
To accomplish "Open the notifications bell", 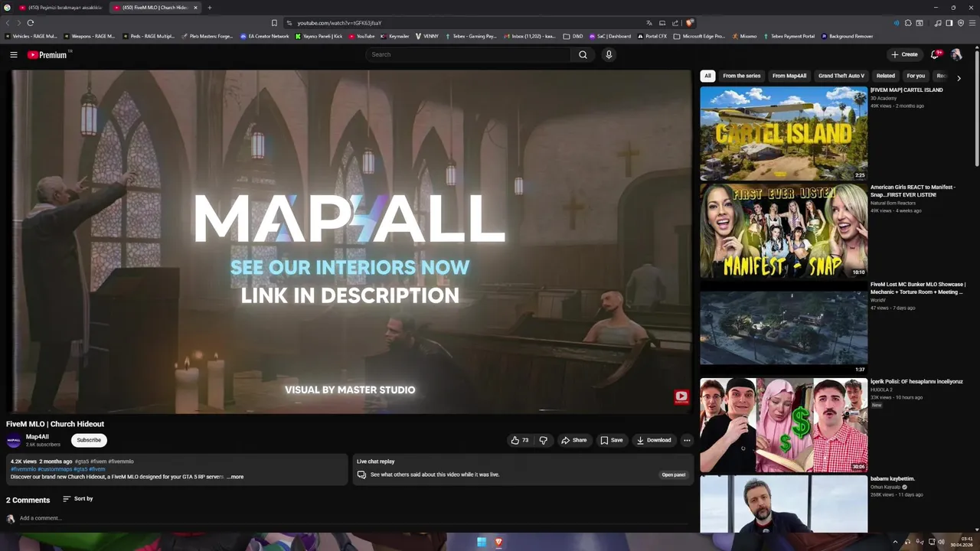I will pos(935,54).
